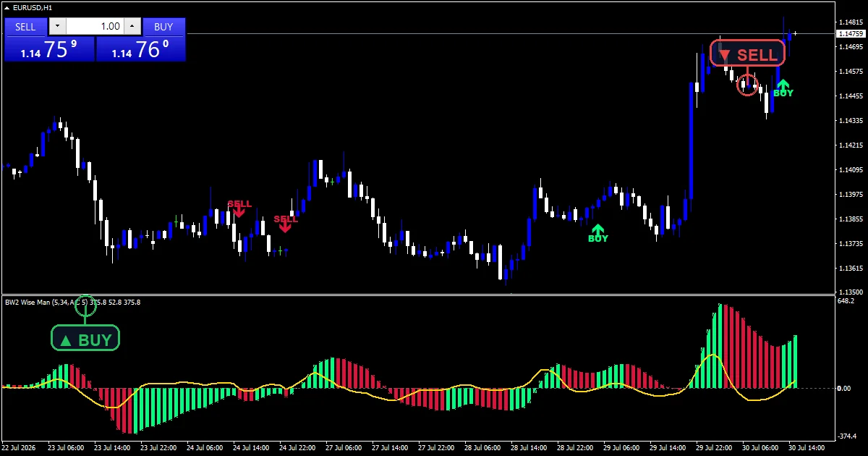The height and width of the screenshot is (456, 868).
Task: Click the 30 Jul 14:00 time label
Action: click(807, 447)
